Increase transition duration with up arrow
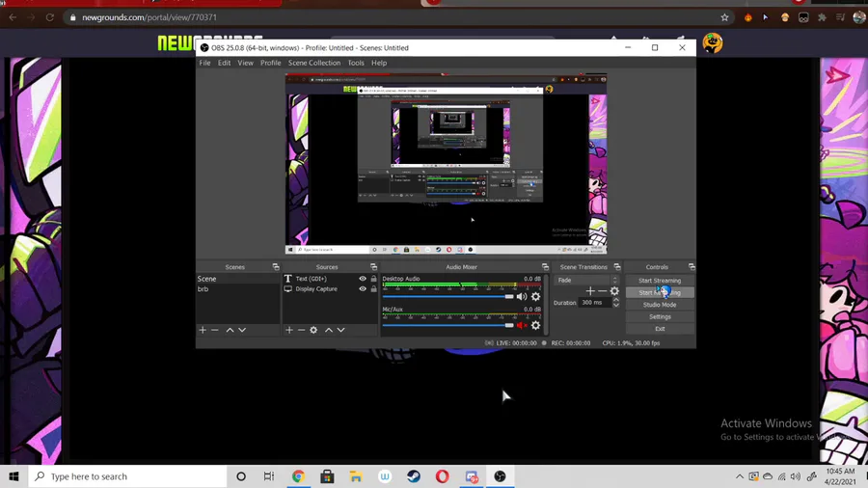This screenshot has height=488, width=868. (x=616, y=300)
